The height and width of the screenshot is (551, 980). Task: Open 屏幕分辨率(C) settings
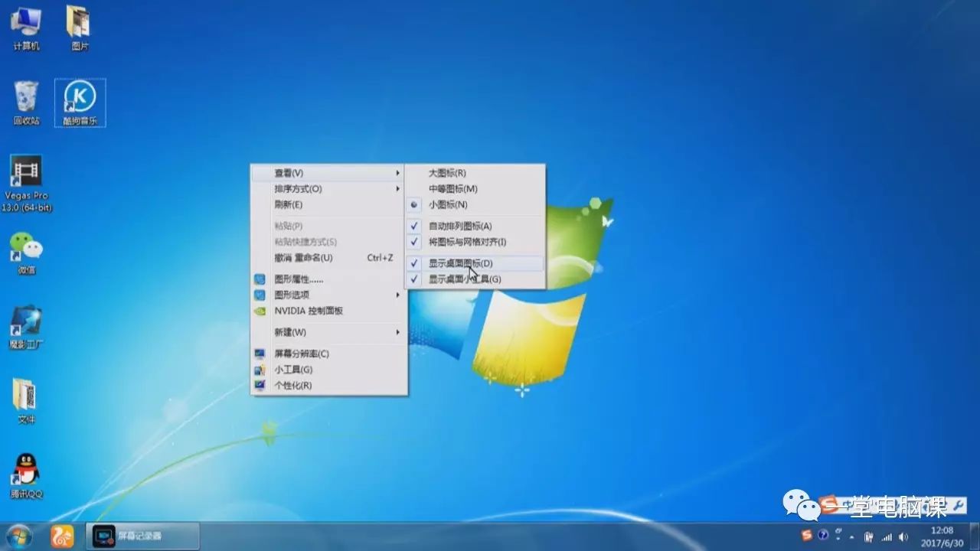(x=328, y=354)
